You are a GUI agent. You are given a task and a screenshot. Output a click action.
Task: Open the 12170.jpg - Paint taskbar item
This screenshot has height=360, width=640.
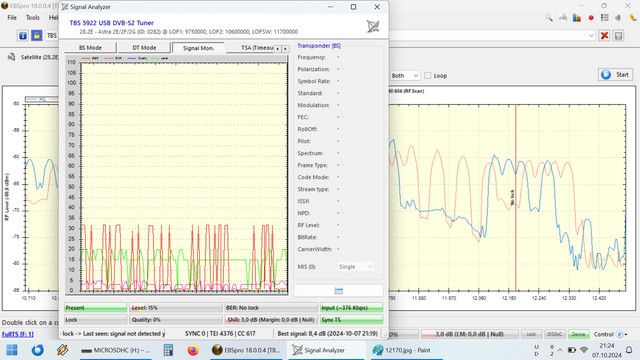click(407, 350)
